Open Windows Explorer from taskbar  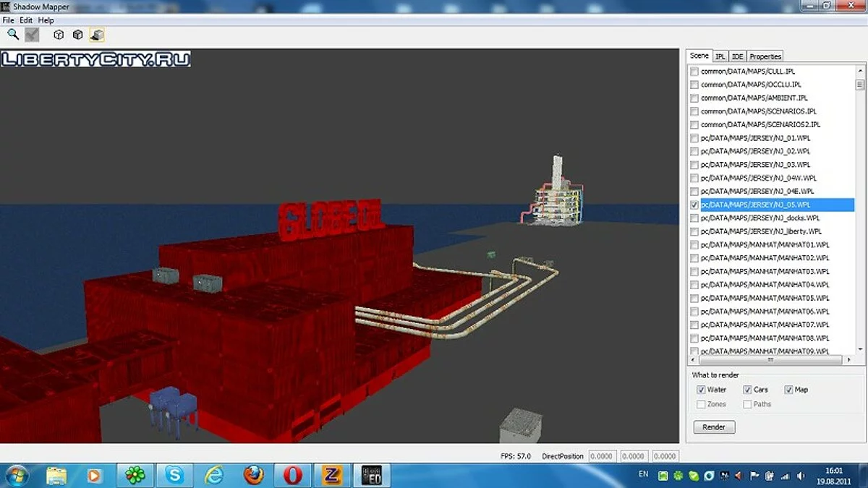pyautogui.click(x=56, y=475)
